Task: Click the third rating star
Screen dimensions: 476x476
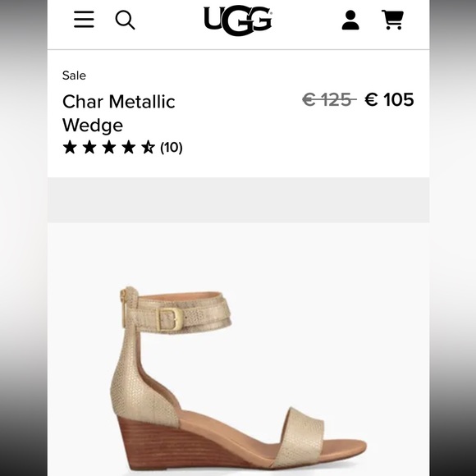Action: (x=109, y=147)
